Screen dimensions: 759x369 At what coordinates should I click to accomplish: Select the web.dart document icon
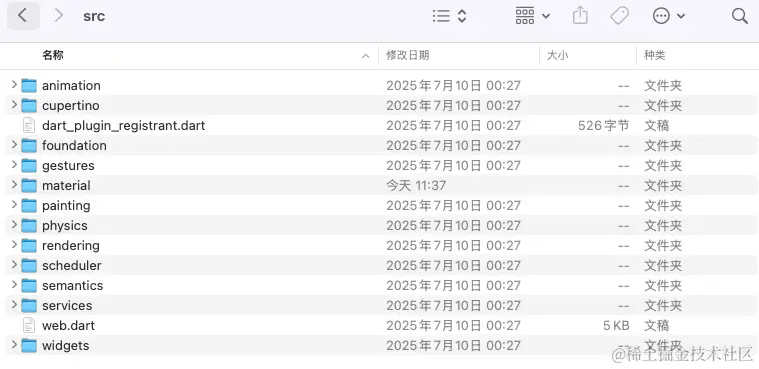(x=29, y=325)
